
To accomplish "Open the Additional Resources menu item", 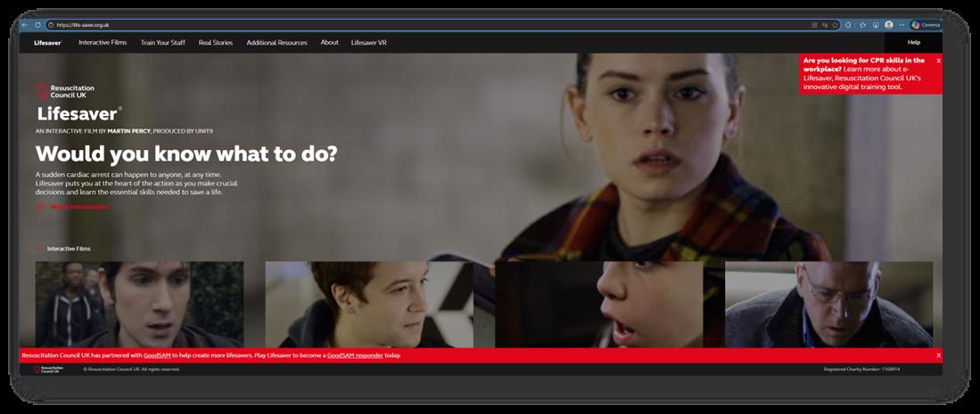I will (x=276, y=43).
